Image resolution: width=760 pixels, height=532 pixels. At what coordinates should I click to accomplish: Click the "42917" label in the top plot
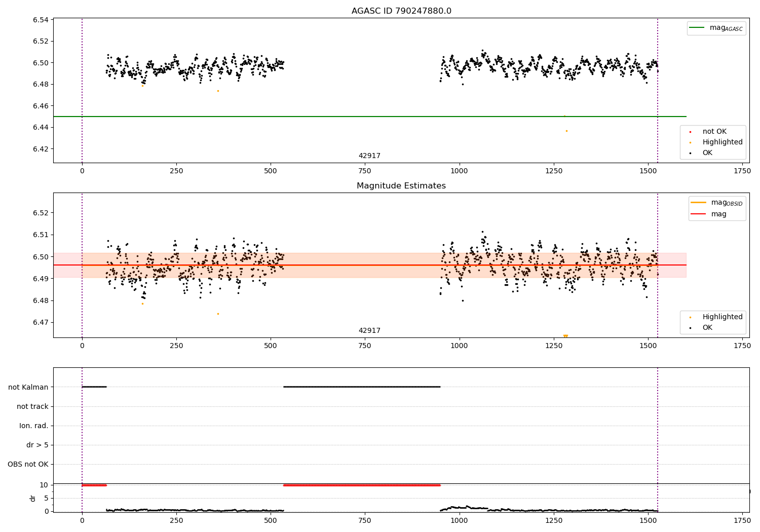click(369, 156)
